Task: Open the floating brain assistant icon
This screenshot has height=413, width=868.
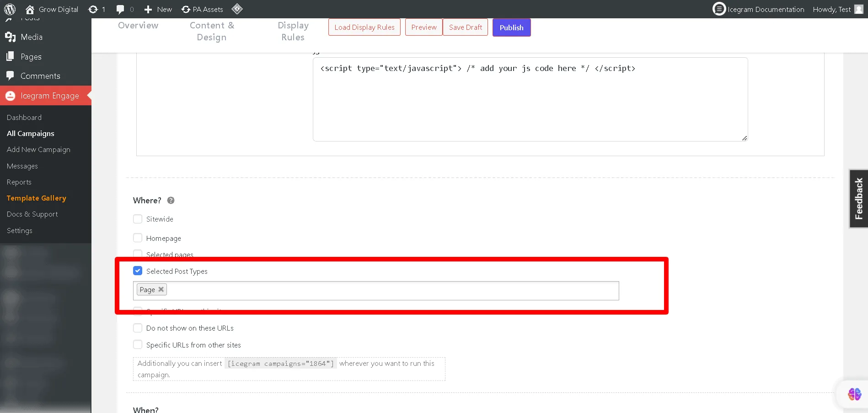Action: pyautogui.click(x=854, y=394)
